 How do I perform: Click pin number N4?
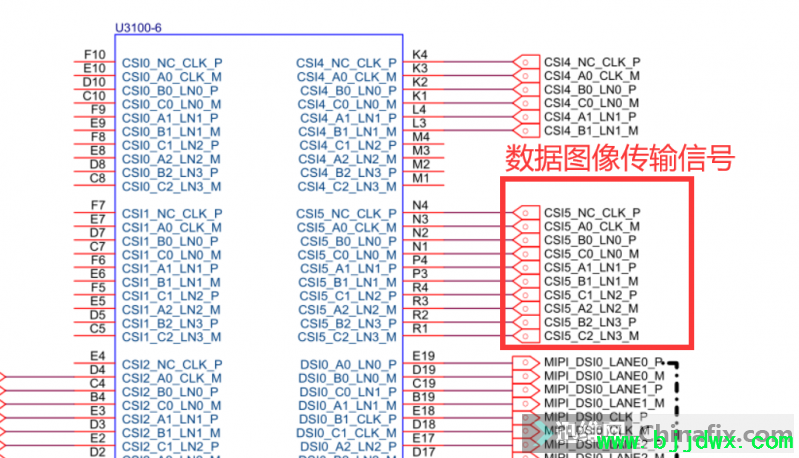[420, 205]
